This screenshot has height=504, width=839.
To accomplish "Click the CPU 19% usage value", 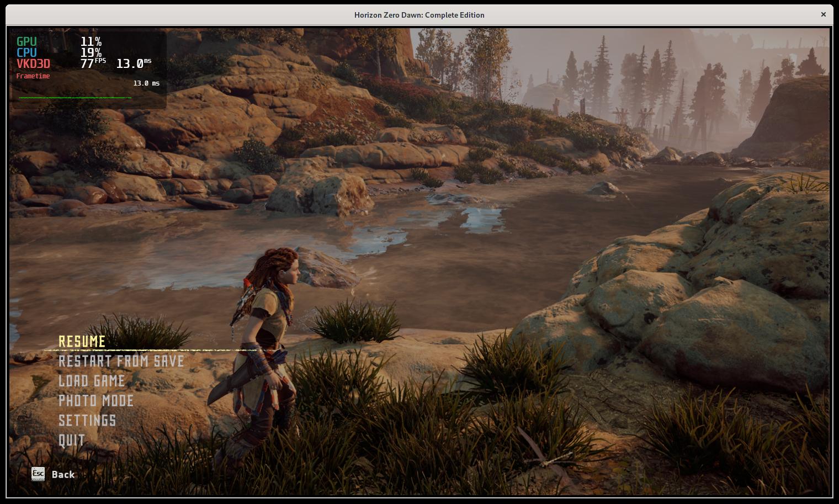I will click(91, 52).
